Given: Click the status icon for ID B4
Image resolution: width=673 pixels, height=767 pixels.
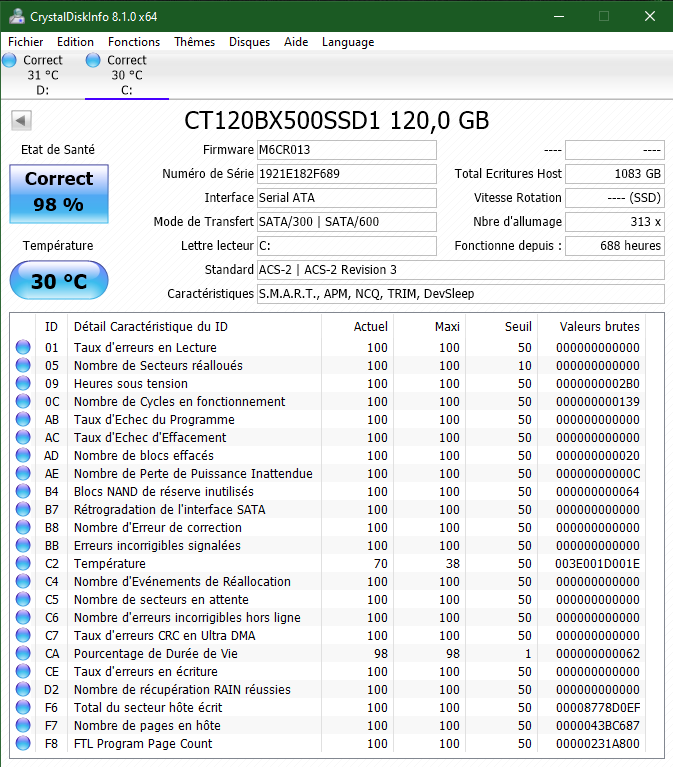Looking at the screenshot, I should pos(23,492).
